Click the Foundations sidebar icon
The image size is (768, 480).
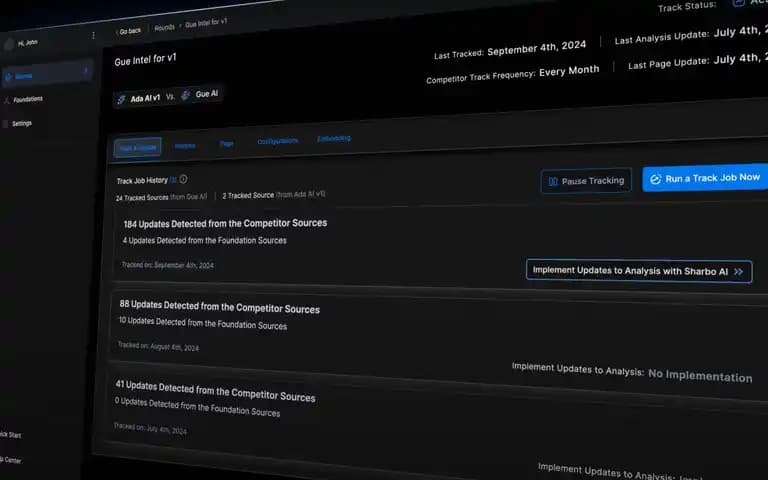pos(6,100)
